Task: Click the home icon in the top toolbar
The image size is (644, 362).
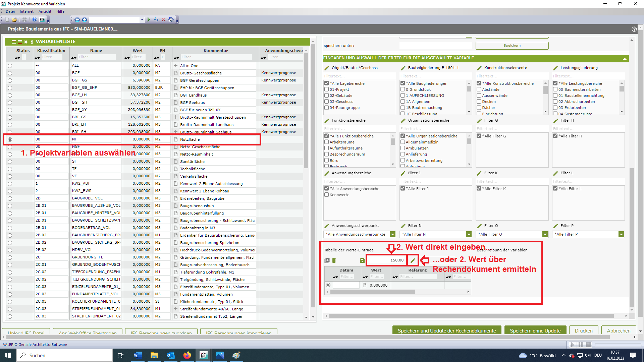Action: tap(171, 20)
